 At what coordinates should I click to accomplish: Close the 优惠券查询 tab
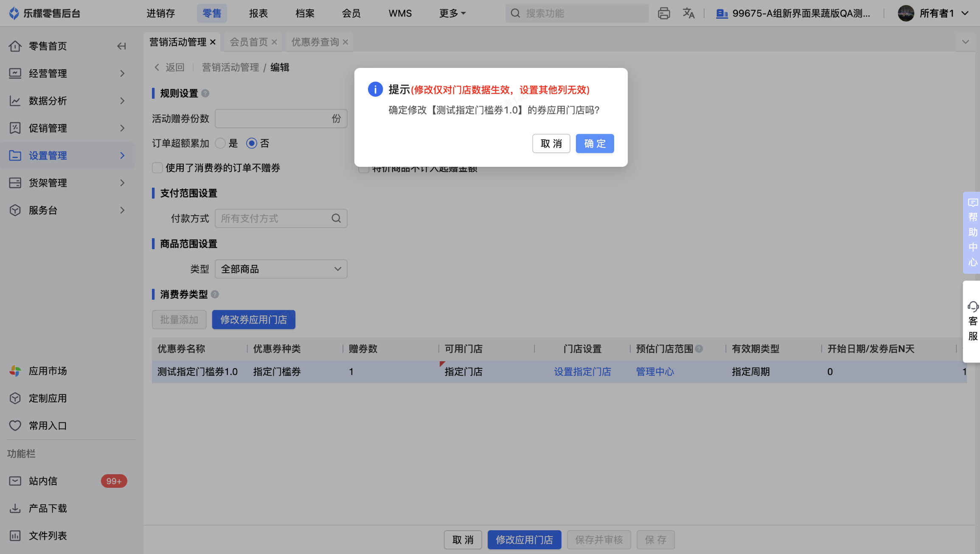(345, 42)
